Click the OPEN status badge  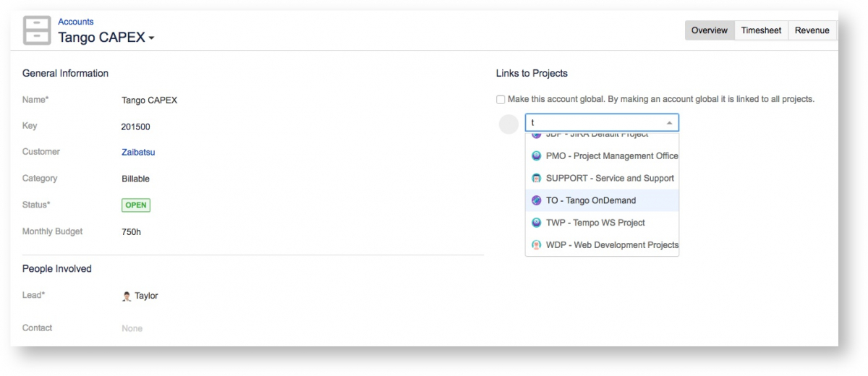136,205
